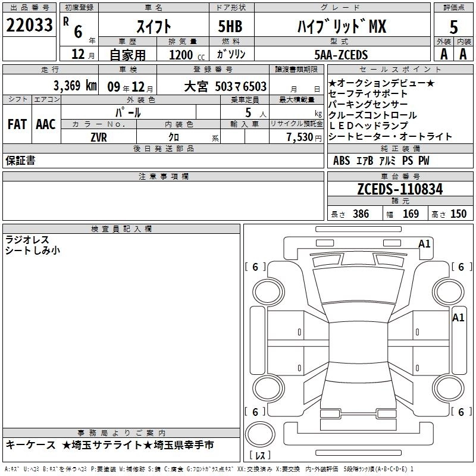Select chassis number ZCEDS-110834
The width and height of the screenshot is (476, 476).
tap(400, 189)
